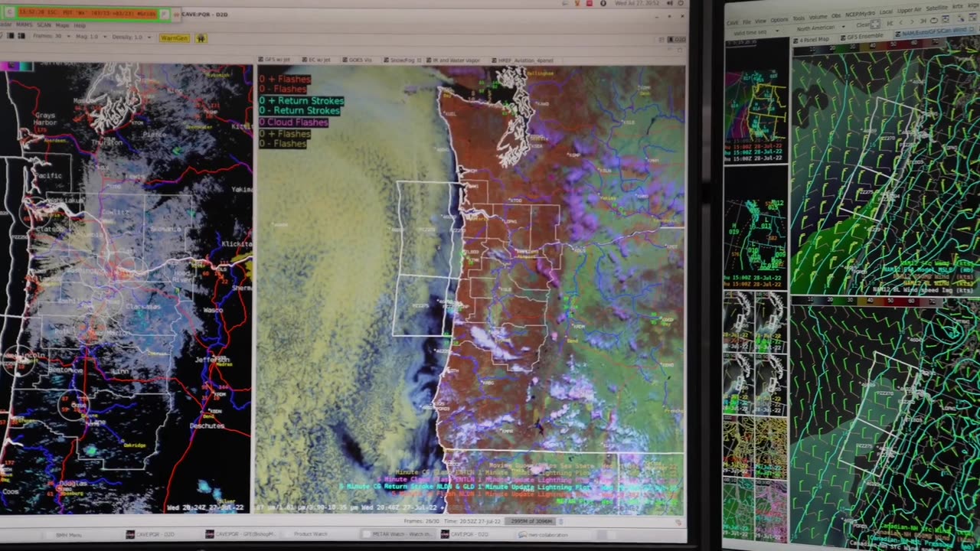Open Upper Air menu in right window
Screen dimensions: 980x551
coord(909,10)
